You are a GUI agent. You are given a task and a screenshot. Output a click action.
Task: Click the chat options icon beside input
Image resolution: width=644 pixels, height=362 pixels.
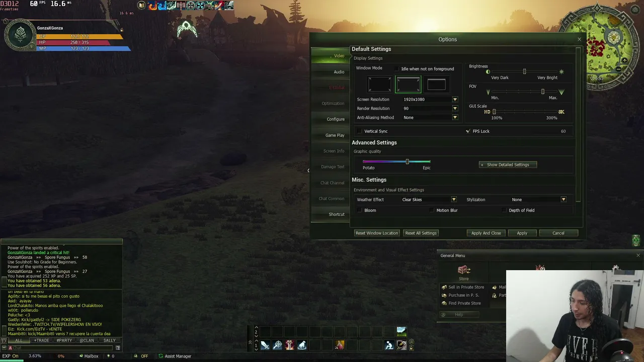[x=118, y=347]
